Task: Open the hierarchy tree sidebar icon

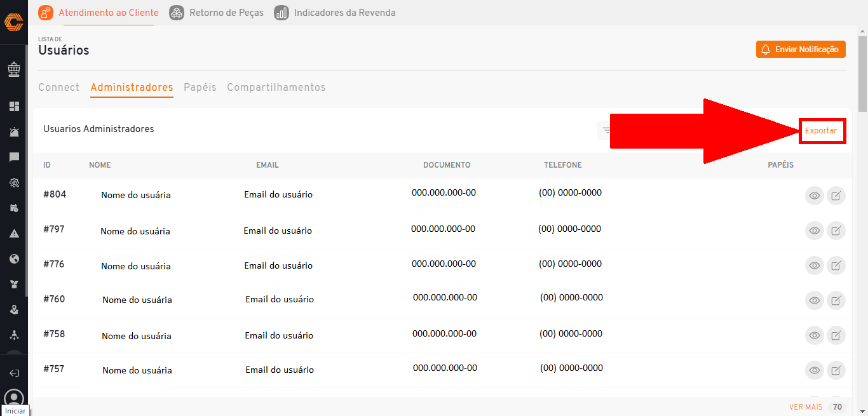Action: [x=14, y=335]
